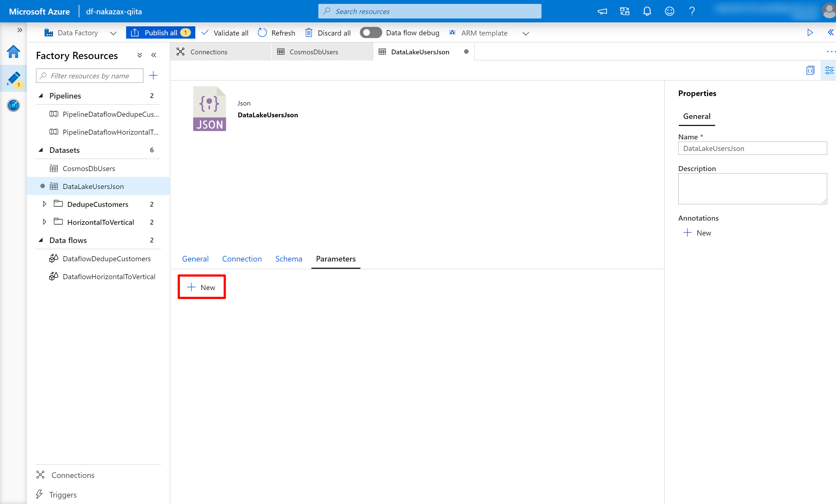Open Connections at the bottom of resources
836x504 pixels.
click(65, 475)
